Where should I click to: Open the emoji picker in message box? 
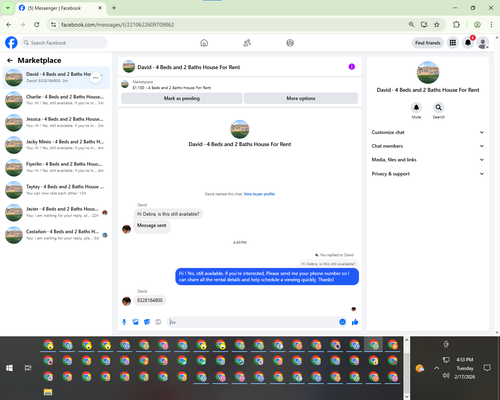coord(342,322)
